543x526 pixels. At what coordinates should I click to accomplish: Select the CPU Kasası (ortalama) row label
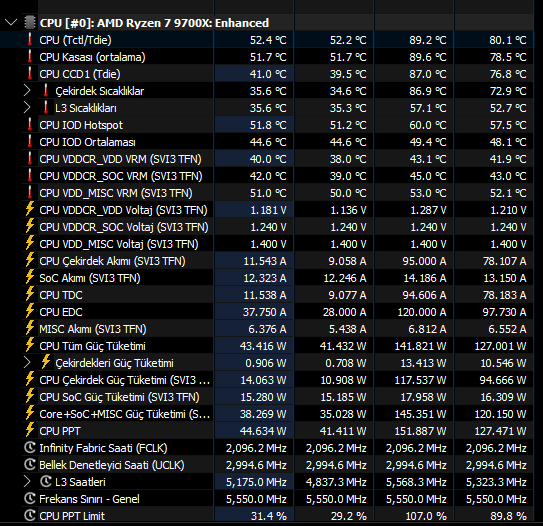pos(92,57)
